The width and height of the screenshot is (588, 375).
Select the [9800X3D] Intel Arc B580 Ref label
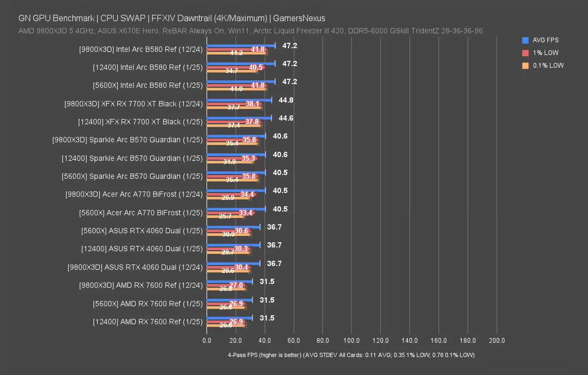[x=141, y=49]
